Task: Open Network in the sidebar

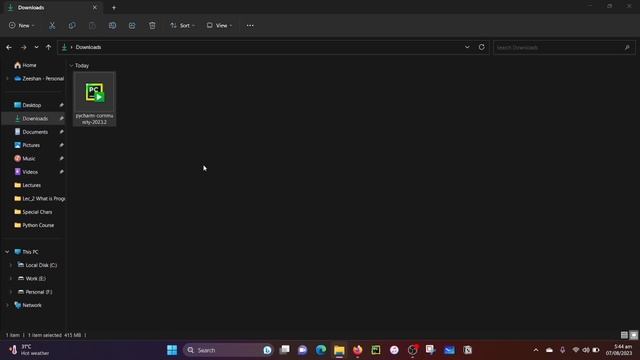Action: tap(32, 305)
